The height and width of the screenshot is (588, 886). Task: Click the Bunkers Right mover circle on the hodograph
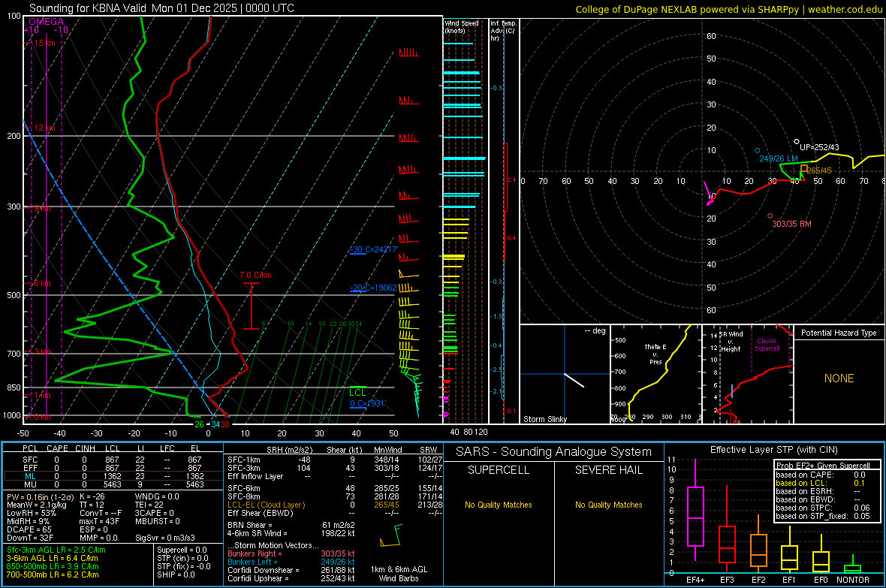(x=770, y=216)
